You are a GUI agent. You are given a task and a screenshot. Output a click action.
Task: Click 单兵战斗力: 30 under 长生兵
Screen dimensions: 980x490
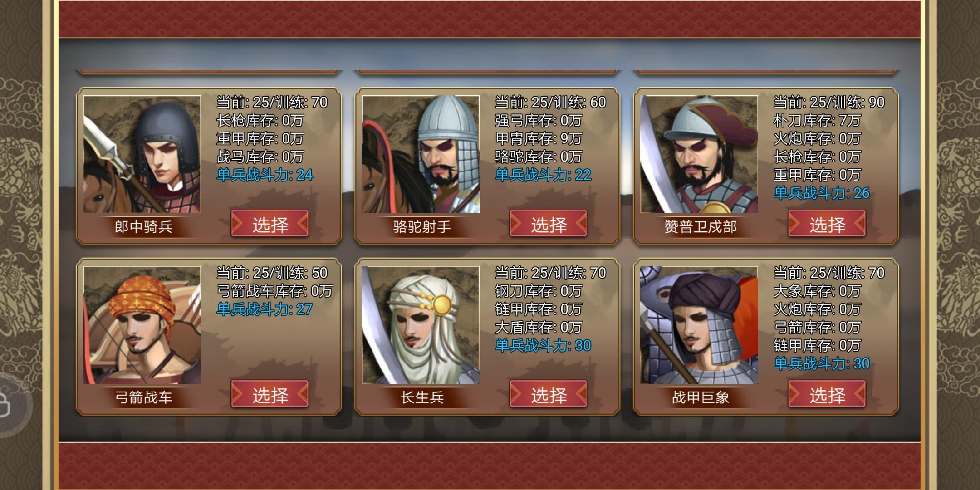coord(543,346)
